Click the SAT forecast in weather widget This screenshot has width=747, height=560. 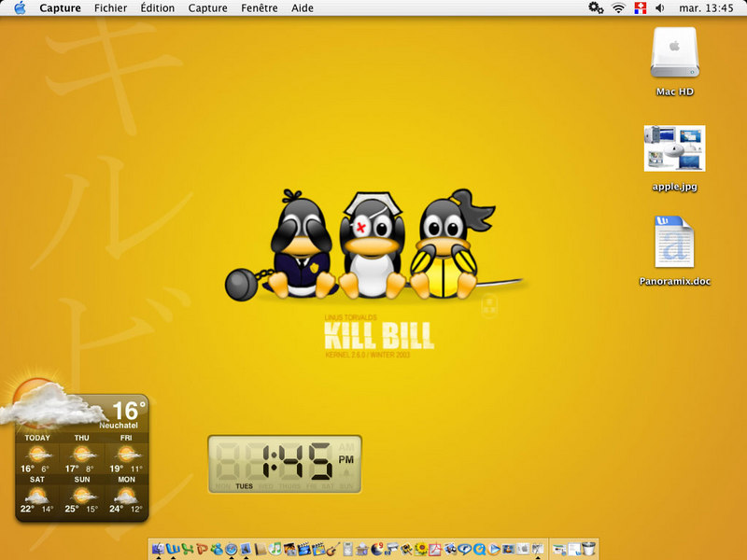[x=37, y=495]
